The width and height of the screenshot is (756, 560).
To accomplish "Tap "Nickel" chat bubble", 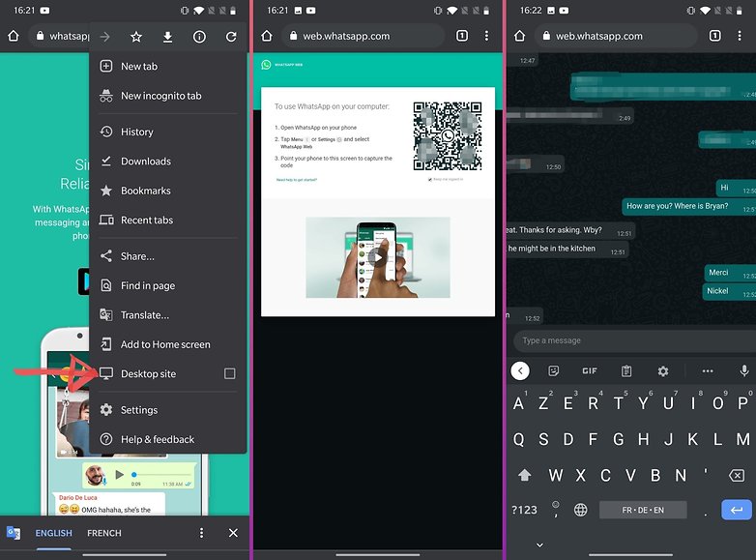I will point(729,291).
